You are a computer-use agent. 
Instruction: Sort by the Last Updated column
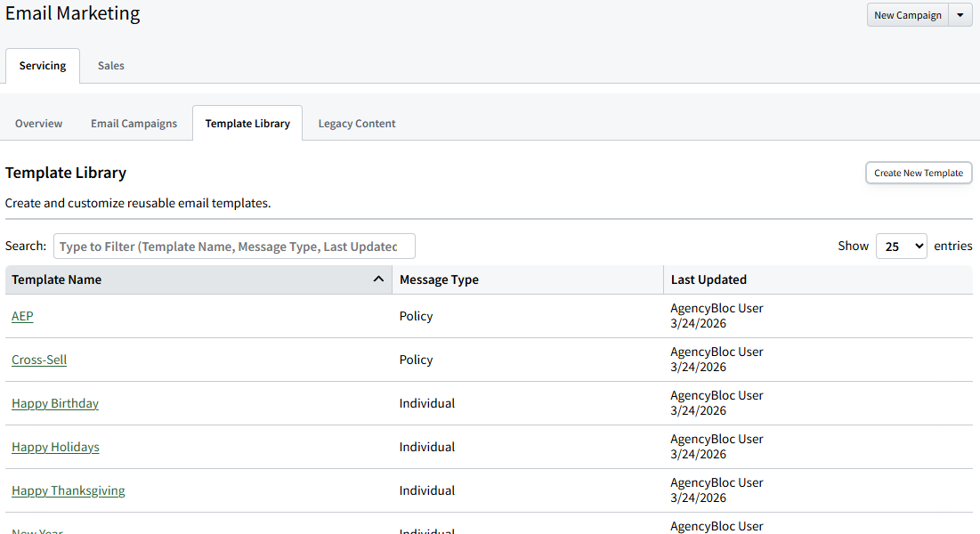click(709, 279)
